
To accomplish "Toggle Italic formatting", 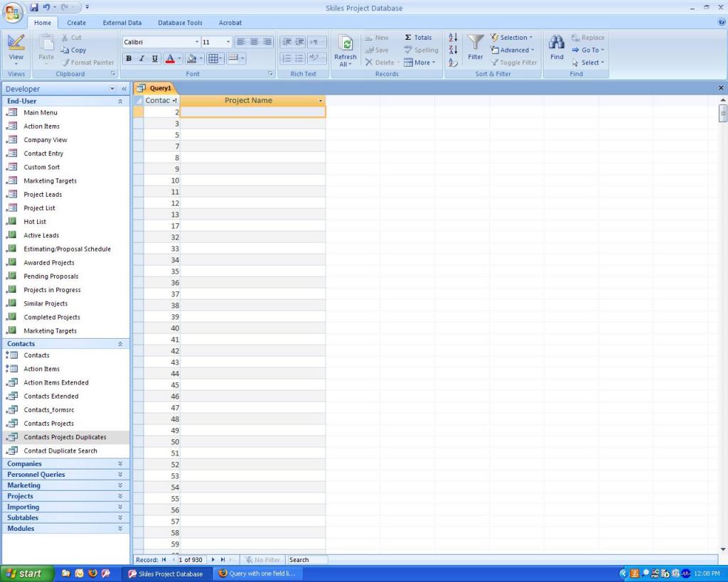I will click(142, 58).
